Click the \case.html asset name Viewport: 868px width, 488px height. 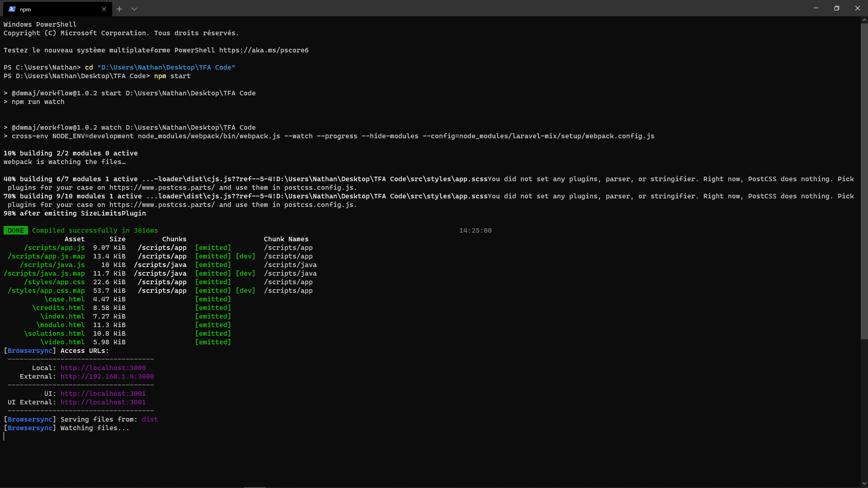(65, 299)
